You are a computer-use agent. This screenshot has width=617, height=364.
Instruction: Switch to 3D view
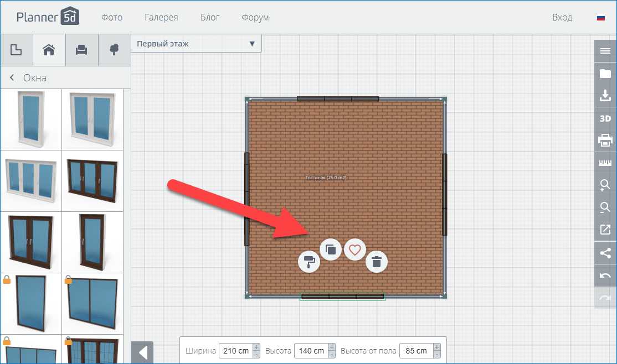pyautogui.click(x=605, y=118)
